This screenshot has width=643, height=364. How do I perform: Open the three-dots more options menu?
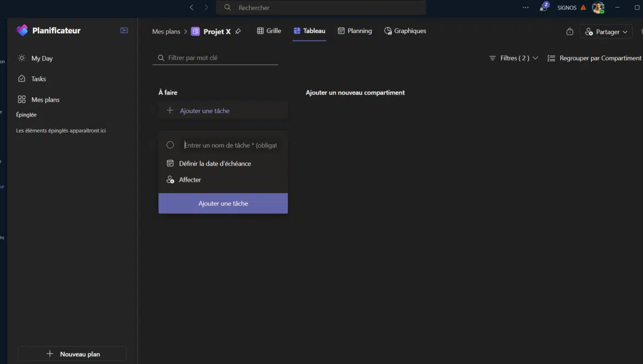point(525,8)
